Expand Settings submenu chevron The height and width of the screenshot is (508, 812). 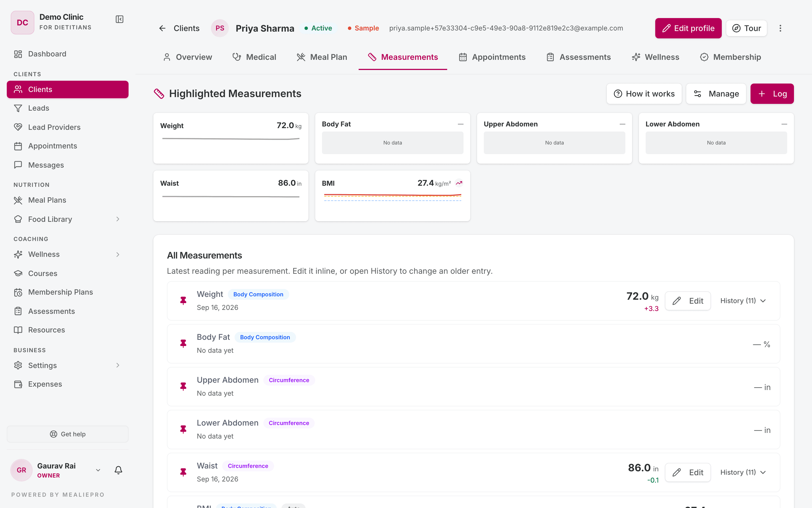point(118,365)
